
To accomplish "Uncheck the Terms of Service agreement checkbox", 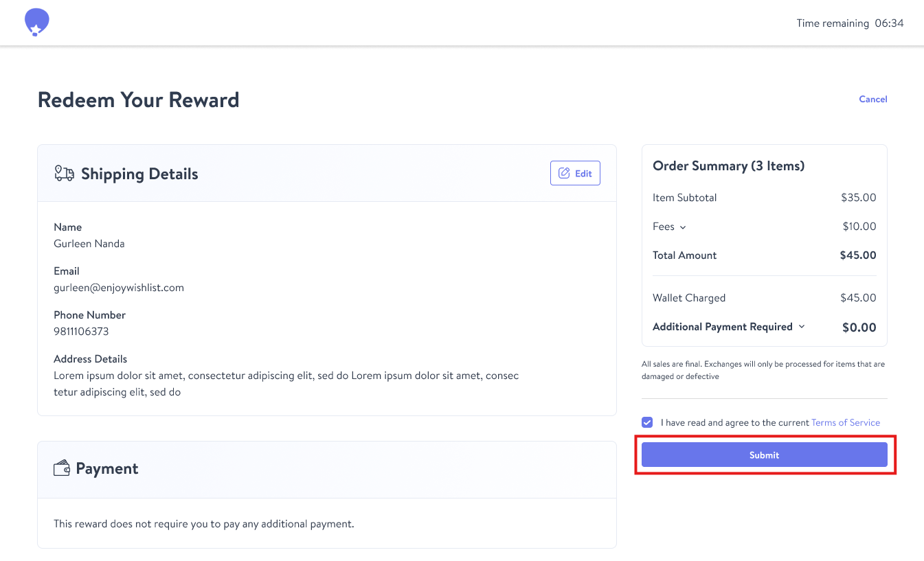I will tap(647, 422).
